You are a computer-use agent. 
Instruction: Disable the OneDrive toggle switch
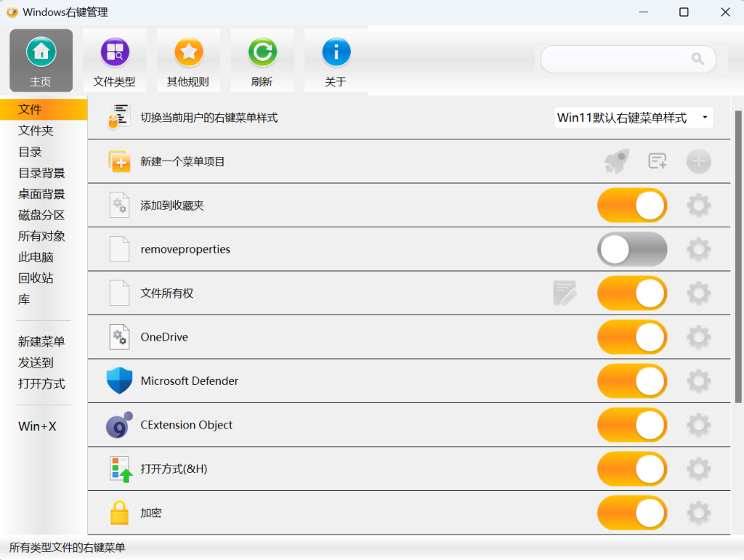click(632, 337)
